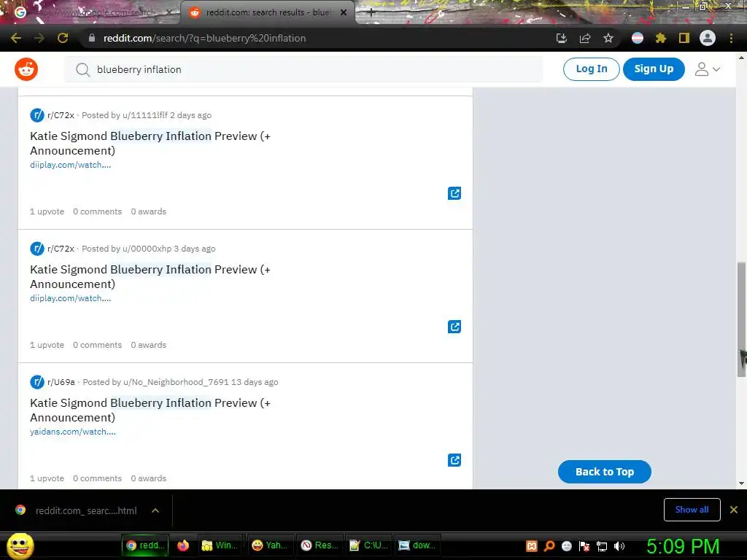Open r/C72x on u/00000xhp post
This screenshot has width=747, height=560.
pos(61,249)
